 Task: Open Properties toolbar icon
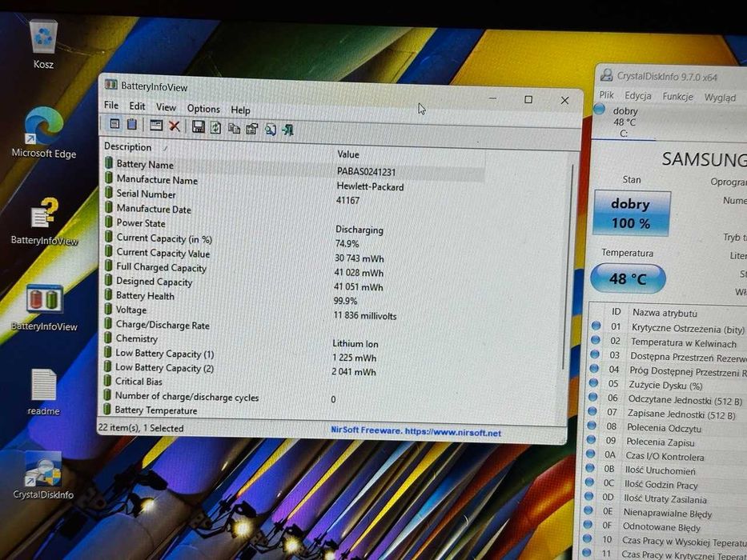coord(251,129)
